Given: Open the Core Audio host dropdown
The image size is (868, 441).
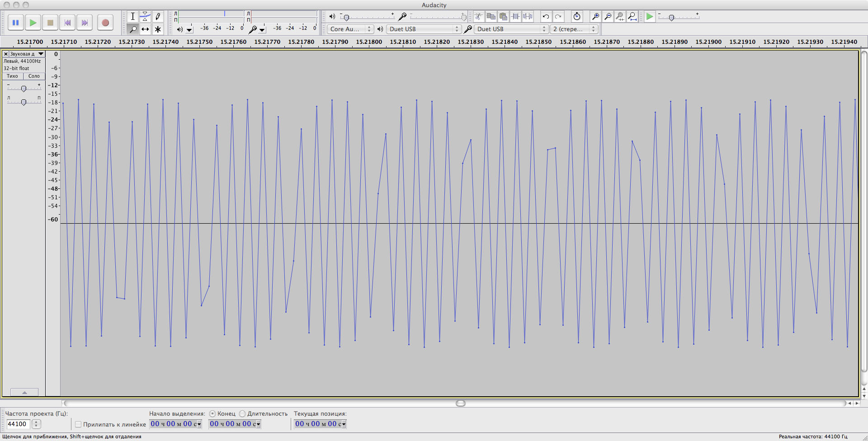Looking at the screenshot, I should pyautogui.click(x=350, y=29).
